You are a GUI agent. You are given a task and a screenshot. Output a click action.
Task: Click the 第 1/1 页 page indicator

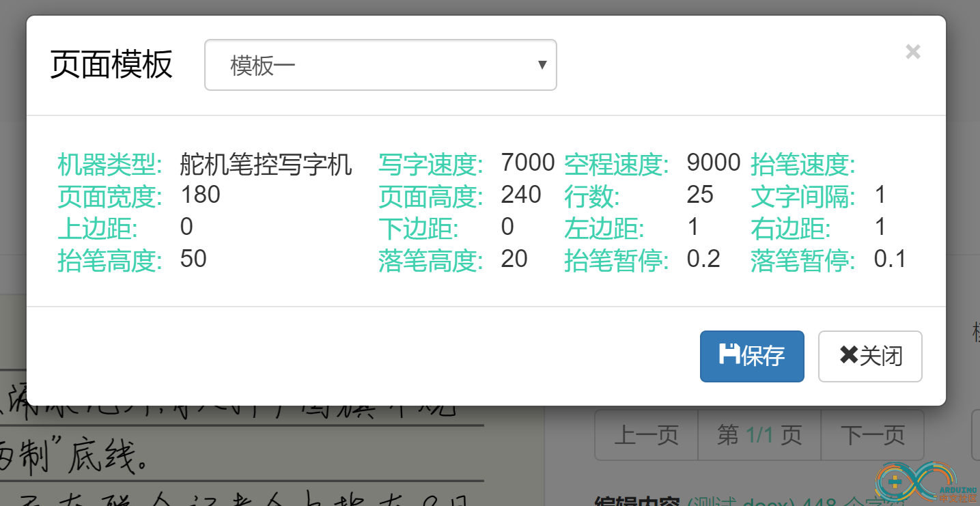tap(759, 435)
